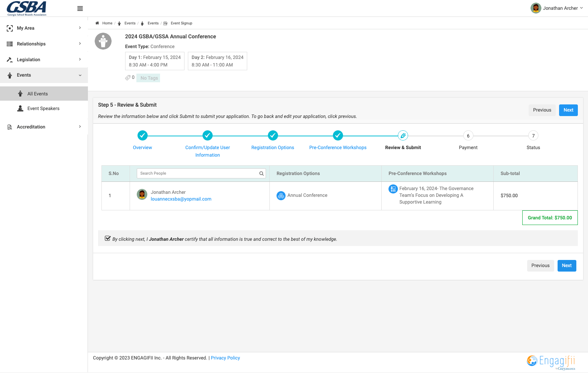Screen dimensions: 588x373
Task: Open Event Speakers in the sidebar
Action: (x=44, y=109)
